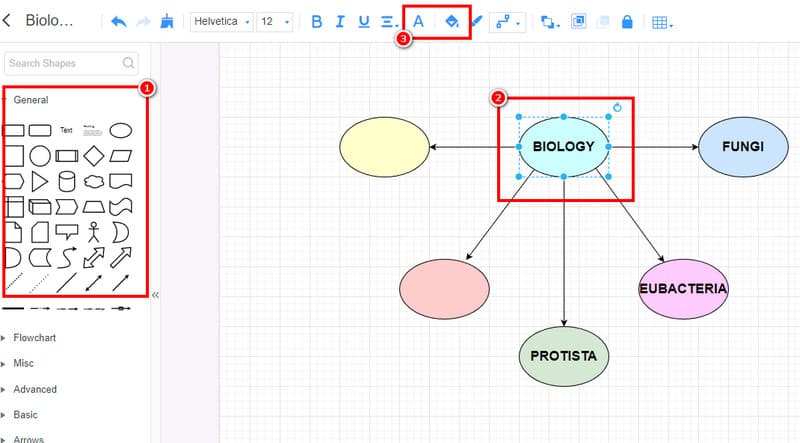Click in the Search Shapes field
This screenshot has height=443, width=800.
(64, 63)
